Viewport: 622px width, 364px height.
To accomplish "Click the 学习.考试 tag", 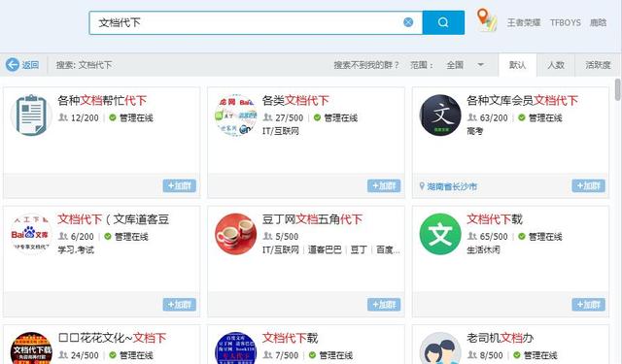I will pos(76,249).
